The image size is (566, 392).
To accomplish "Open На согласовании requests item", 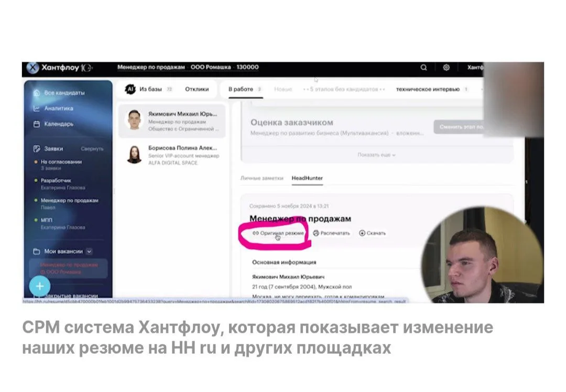I will pyautogui.click(x=61, y=165).
